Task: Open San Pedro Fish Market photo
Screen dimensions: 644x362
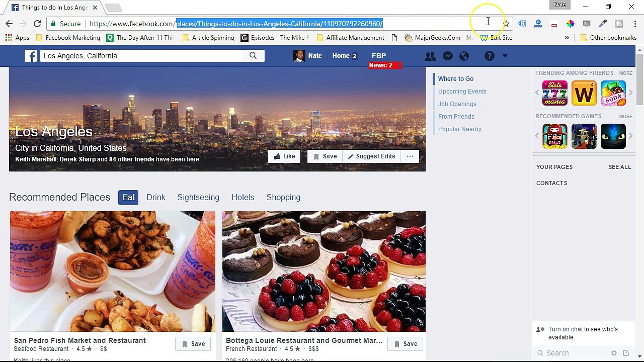Action: coord(113,271)
